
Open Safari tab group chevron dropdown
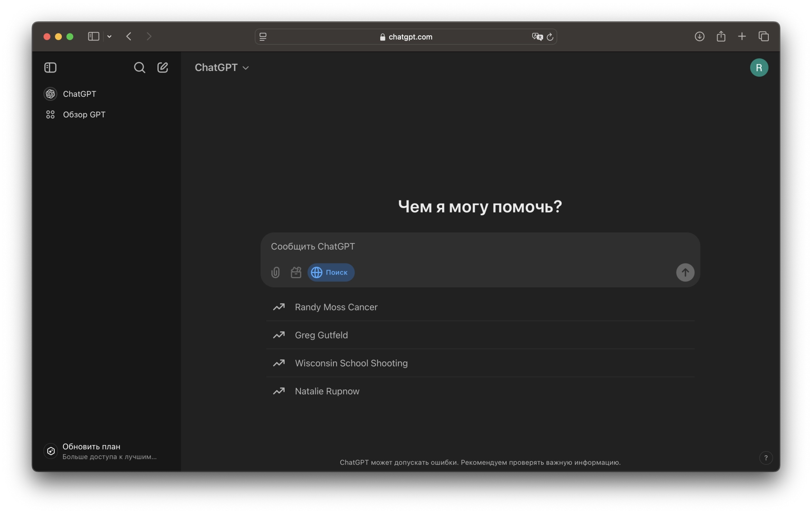pyautogui.click(x=109, y=37)
